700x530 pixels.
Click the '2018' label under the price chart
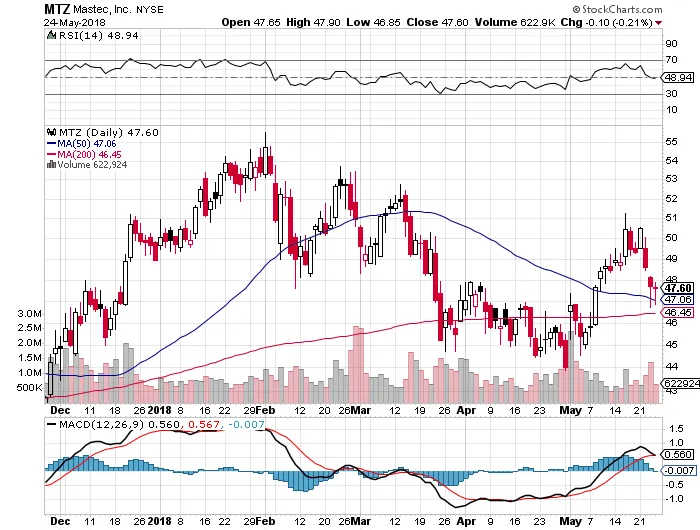(159, 410)
